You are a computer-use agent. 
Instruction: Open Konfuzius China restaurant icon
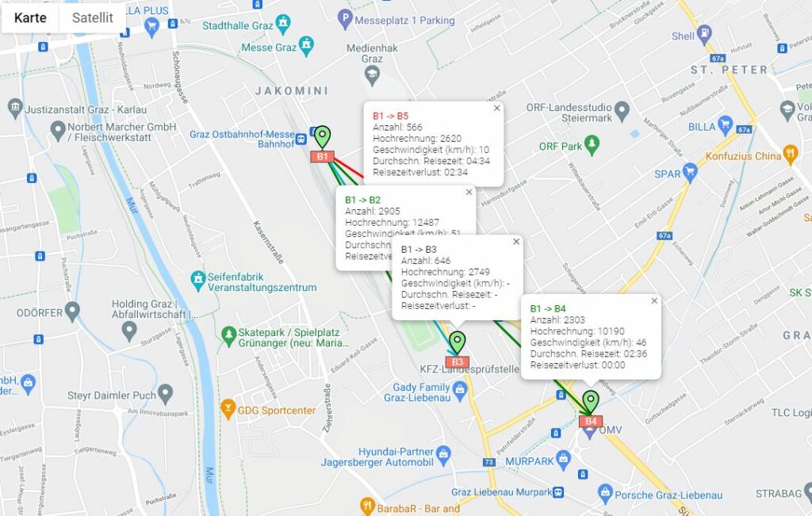tap(791, 155)
